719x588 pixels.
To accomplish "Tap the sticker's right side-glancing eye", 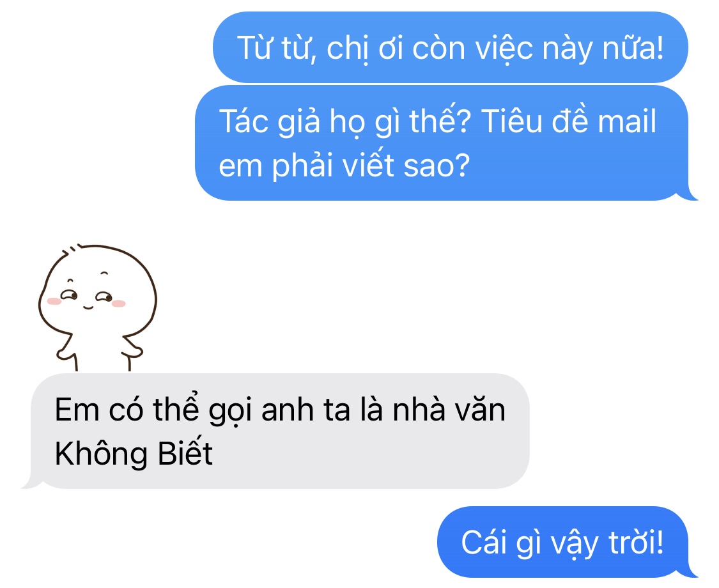I will click(x=105, y=297).
